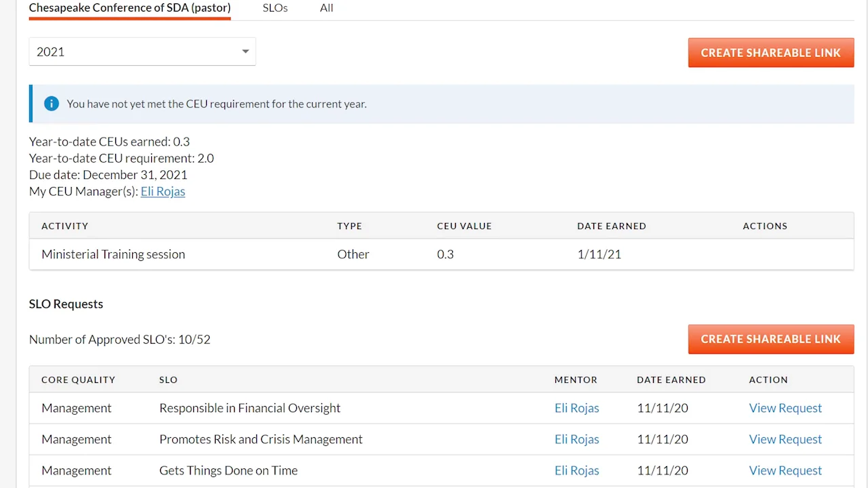
Task: View request for Gets Things Done on Time
Action: point(785,470)
